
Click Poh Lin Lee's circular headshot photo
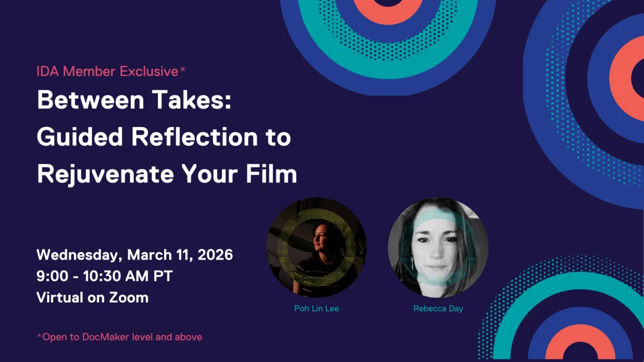tap(316, 248)
